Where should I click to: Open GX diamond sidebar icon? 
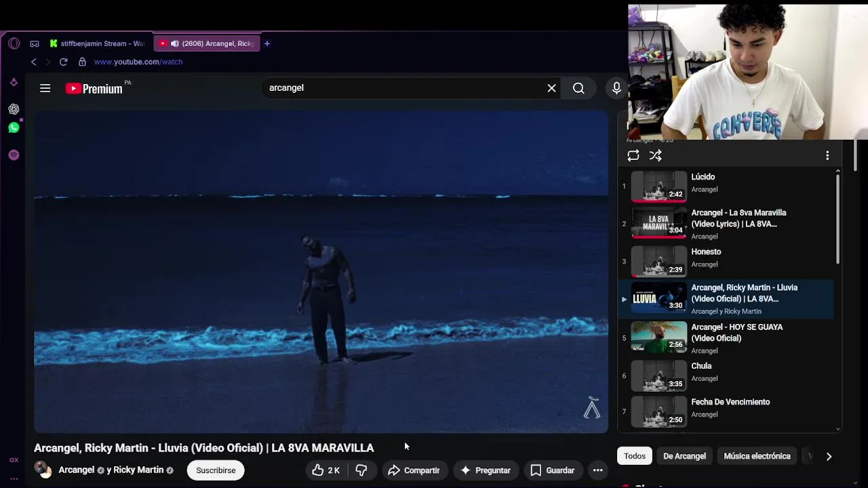14,83
